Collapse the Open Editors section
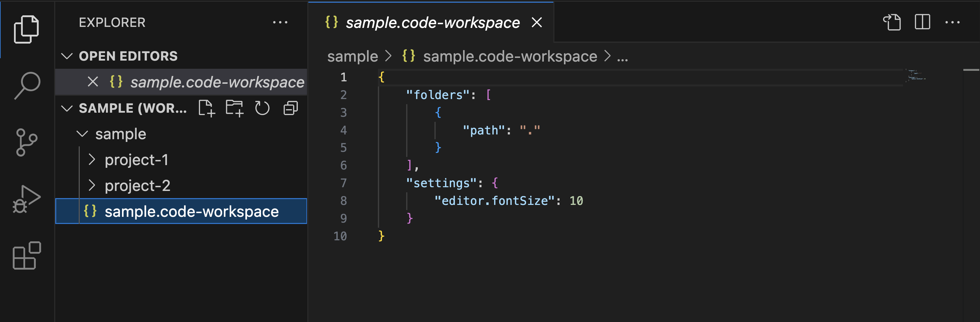 click(67, 56)
